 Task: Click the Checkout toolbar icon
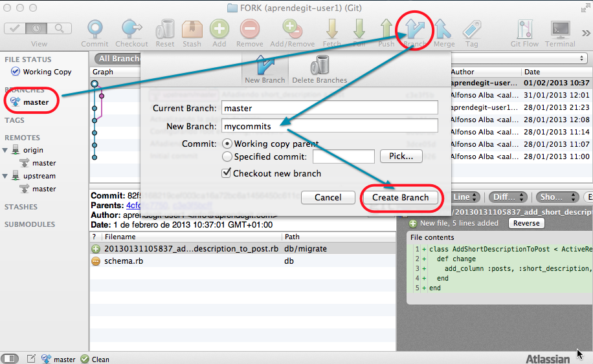tap(131, 29)
